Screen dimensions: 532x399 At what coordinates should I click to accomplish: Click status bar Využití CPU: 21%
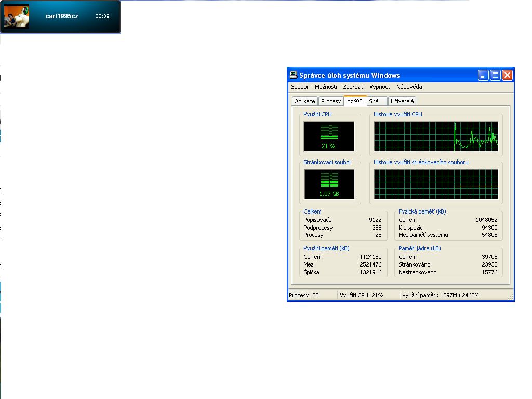[362, 295]
